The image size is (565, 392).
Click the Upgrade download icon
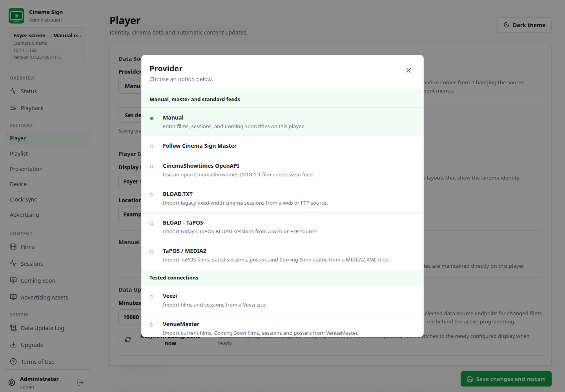tap(13, 345)
